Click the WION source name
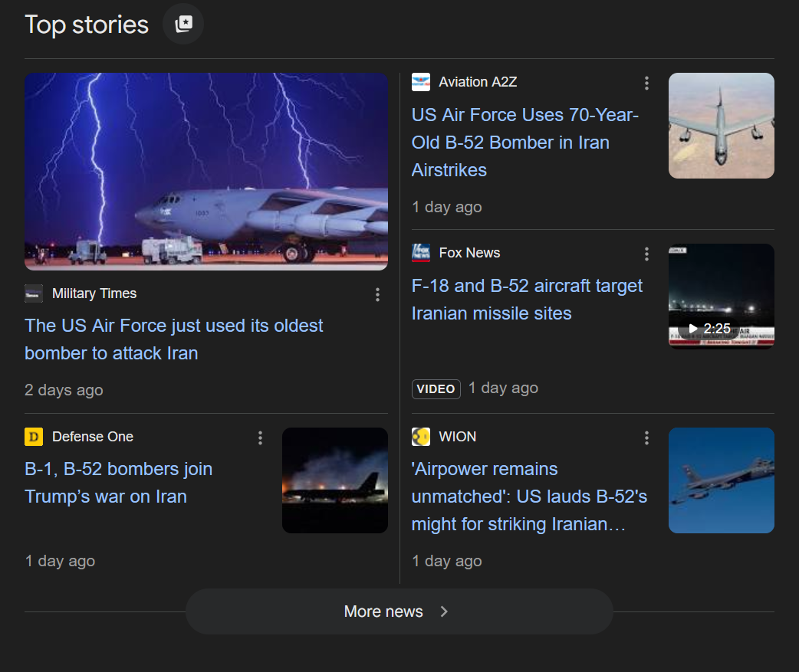Image resolution: width=799 pixels, height=672 pixels. (458, 437)
